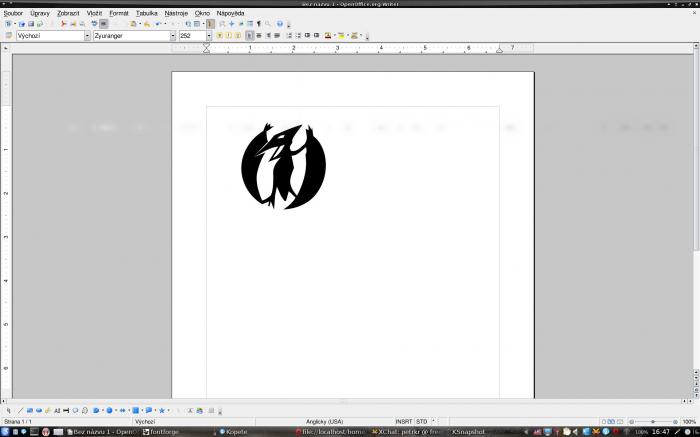Screen dimensions: 700x437
Task: Expand paragraph style Výchozí dropdown arrow
Action: pyautogui.click(x=88, y=35)
